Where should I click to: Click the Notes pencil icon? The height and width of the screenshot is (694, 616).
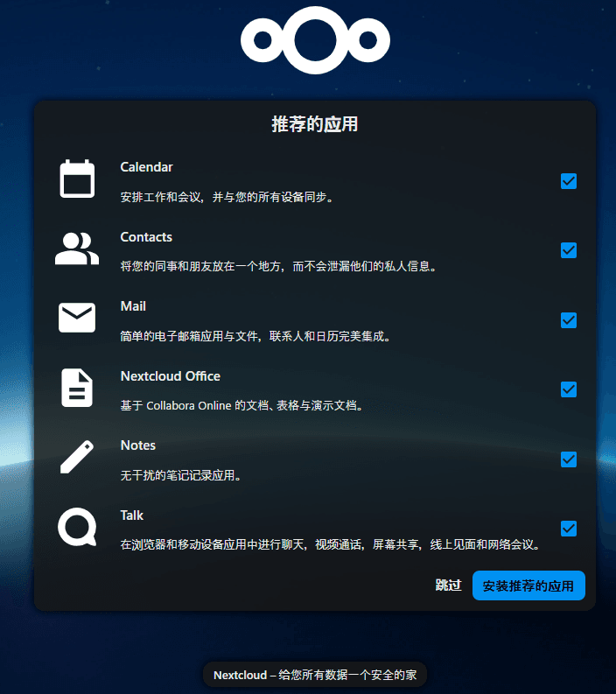click(x=77, y=458)
